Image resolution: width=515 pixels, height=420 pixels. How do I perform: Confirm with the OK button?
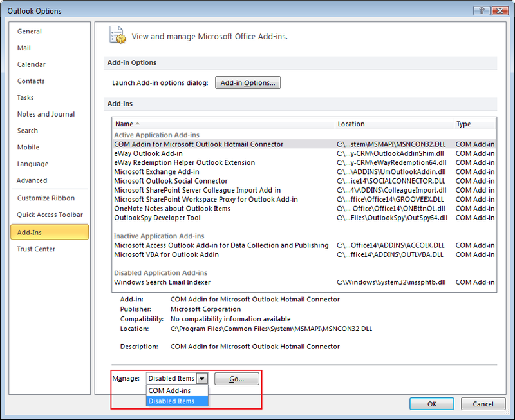click(x=431, y=404)
